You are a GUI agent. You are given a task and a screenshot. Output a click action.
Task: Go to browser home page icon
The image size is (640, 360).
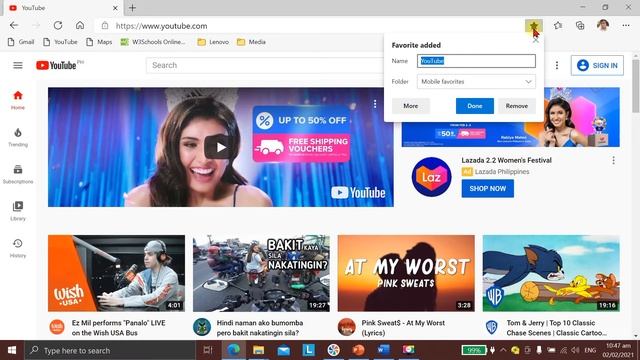[x=80, y=25]
